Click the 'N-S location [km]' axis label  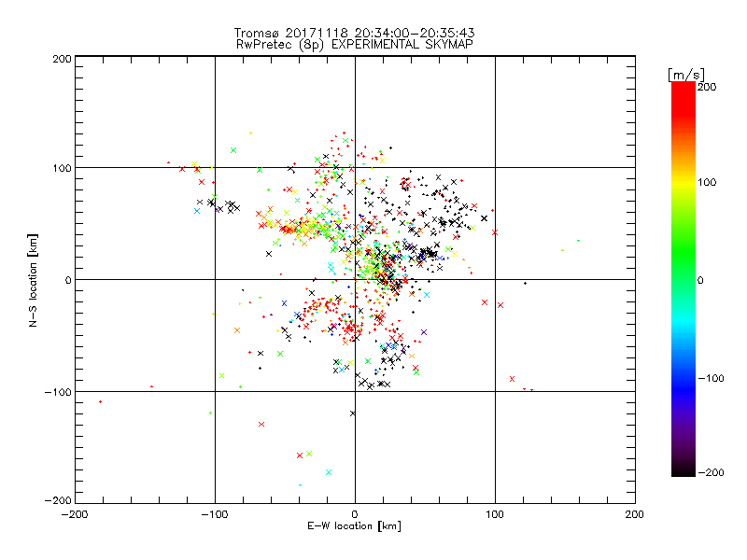click(x=33, y=281)
